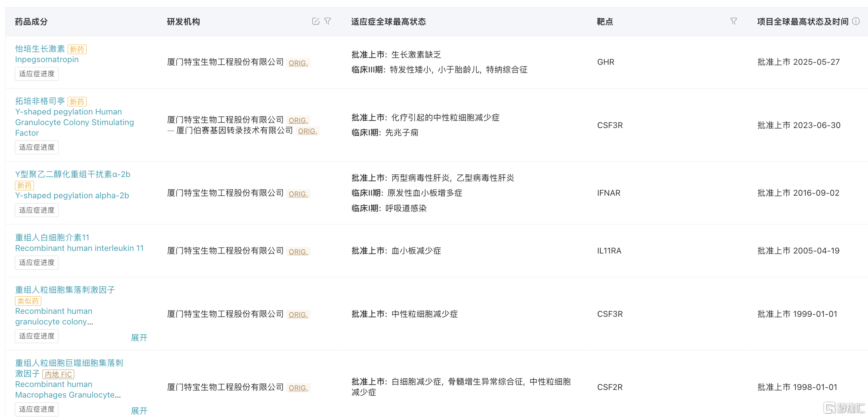Screen dimensions: 868x417
Task: Open drug link 重组人粒细胞巨噬细胞集落刺激因子
Action: (x=69, y=368)
